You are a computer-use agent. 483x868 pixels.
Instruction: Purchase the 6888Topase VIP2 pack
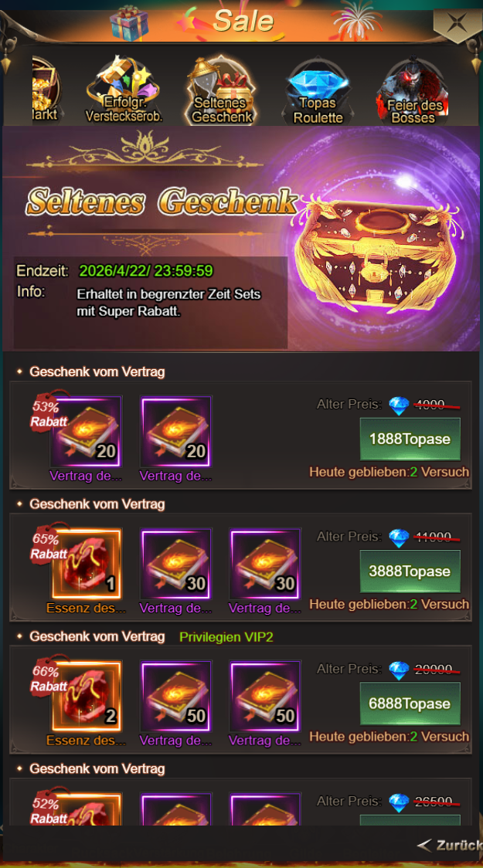pos(410,704)
